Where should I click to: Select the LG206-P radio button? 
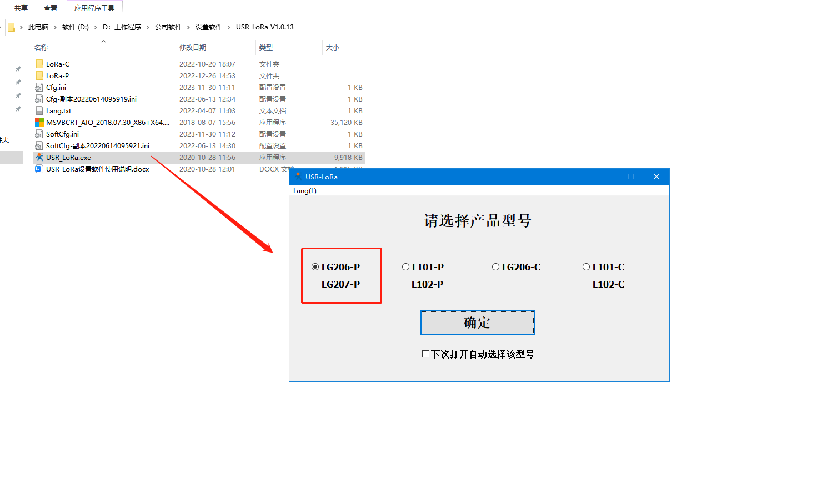point(315,267)
